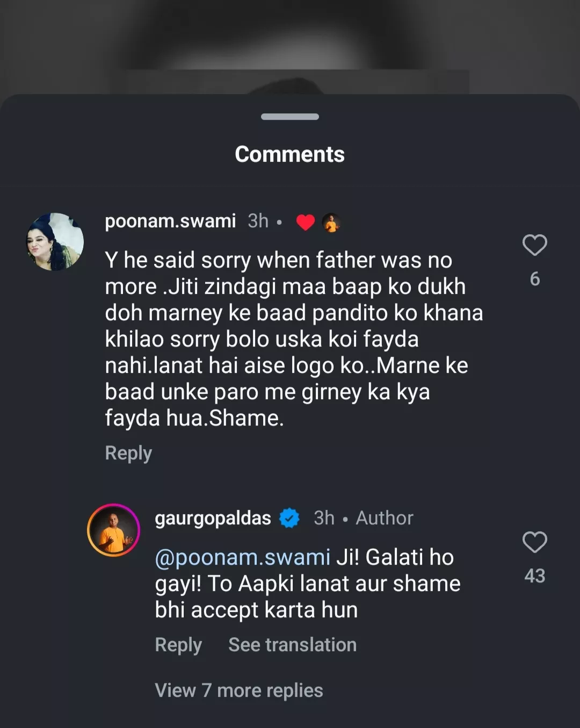Viewport: 580px width, 728px height.
Task: Click the gaurgopaldas username
Action: (x=213, y=517)
